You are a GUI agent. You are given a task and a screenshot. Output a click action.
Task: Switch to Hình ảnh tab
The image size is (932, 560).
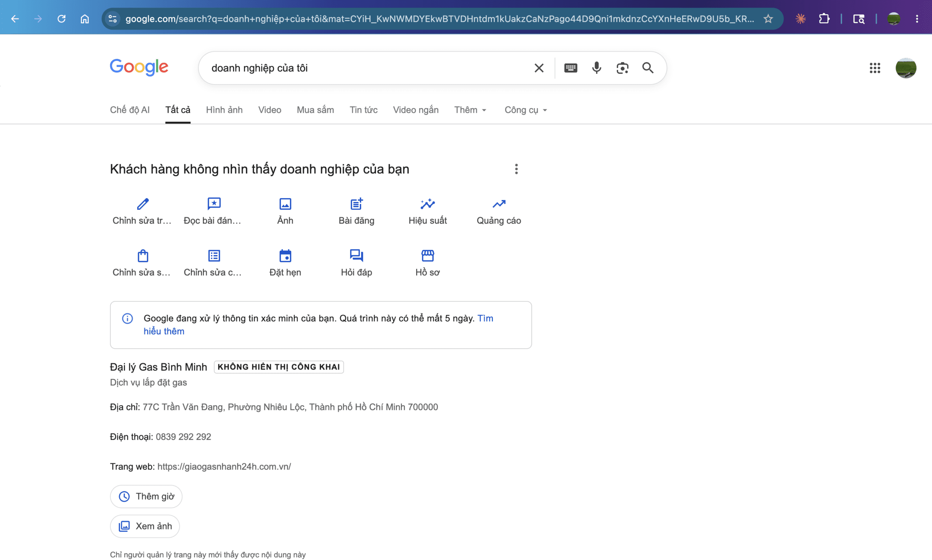click(x=224, y=110)
